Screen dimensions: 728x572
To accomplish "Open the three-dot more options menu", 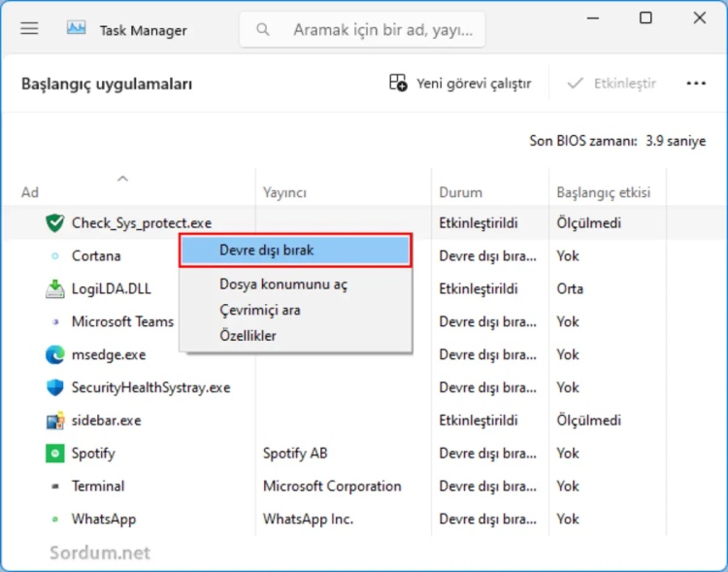I will tap(696, 84).
